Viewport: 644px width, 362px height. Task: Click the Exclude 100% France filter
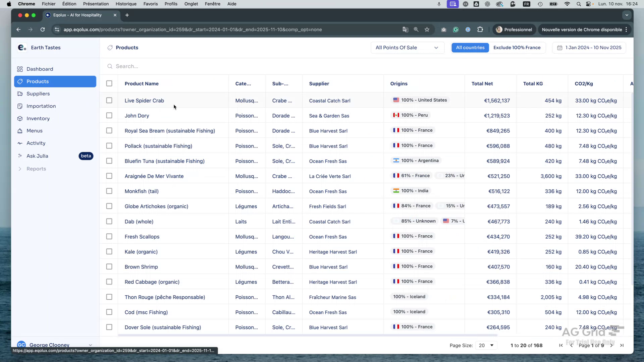coord(517,47)
